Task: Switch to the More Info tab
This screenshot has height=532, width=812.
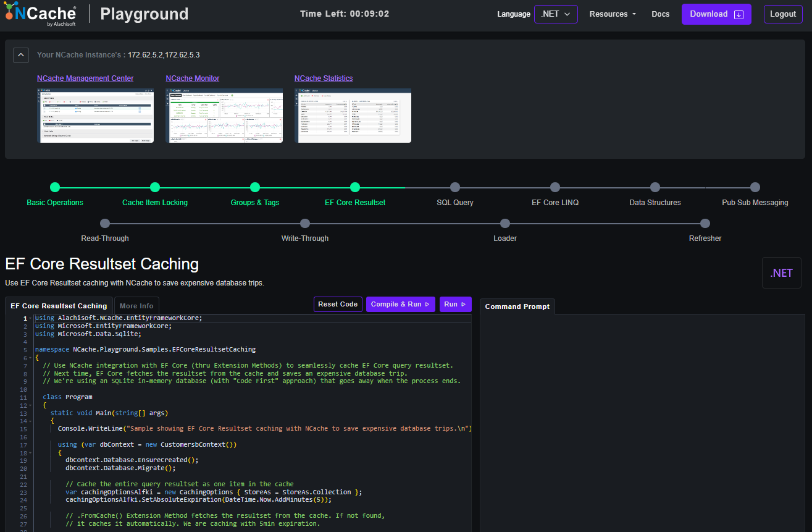Action: [136, 306]
